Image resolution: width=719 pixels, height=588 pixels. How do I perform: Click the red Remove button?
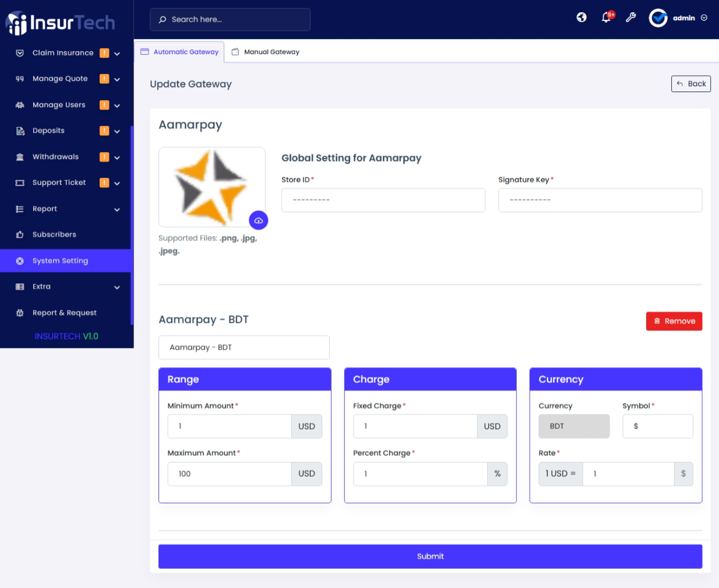[x=674, y=321]
